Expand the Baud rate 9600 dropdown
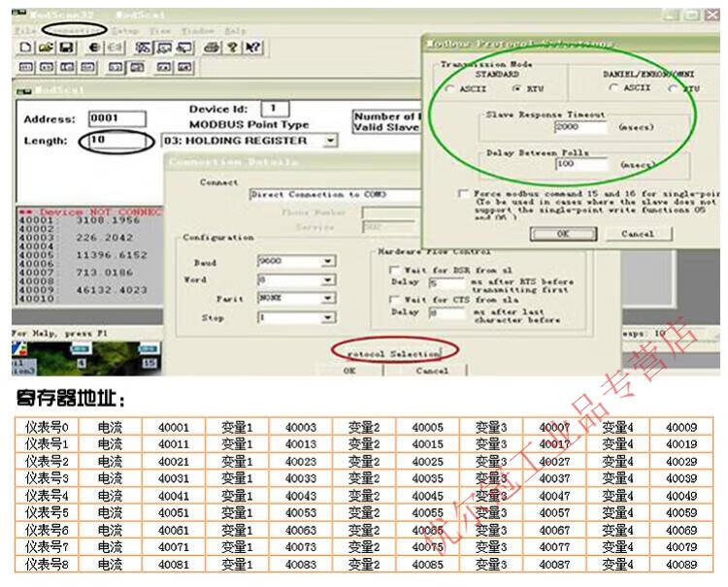Viewport: 728px width, 587px height. point(328,262)
